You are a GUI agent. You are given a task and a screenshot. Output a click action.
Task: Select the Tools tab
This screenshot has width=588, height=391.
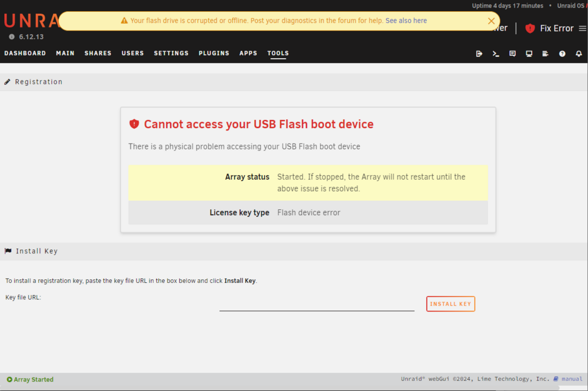point(278,54)
